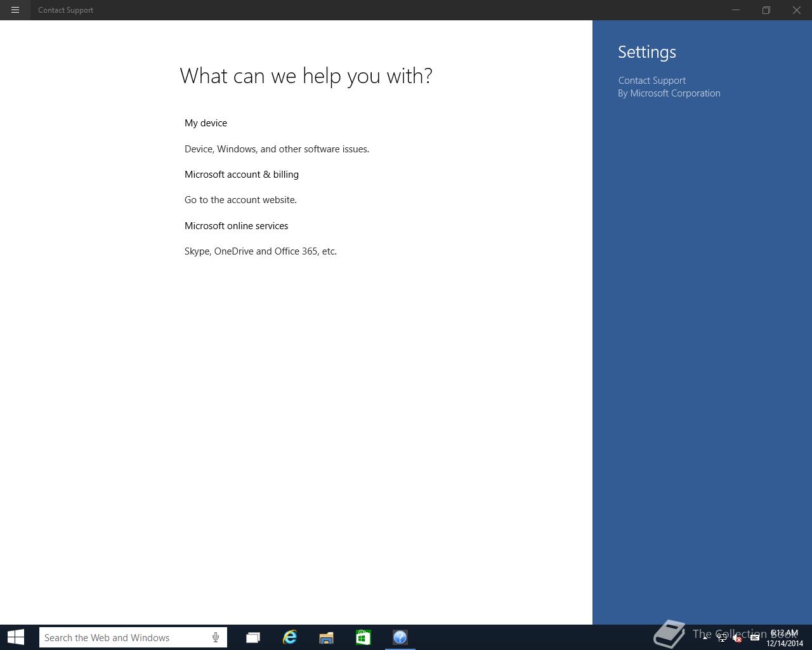Open the clock and date flyout
Screen dimensions: 812x650
785,638
